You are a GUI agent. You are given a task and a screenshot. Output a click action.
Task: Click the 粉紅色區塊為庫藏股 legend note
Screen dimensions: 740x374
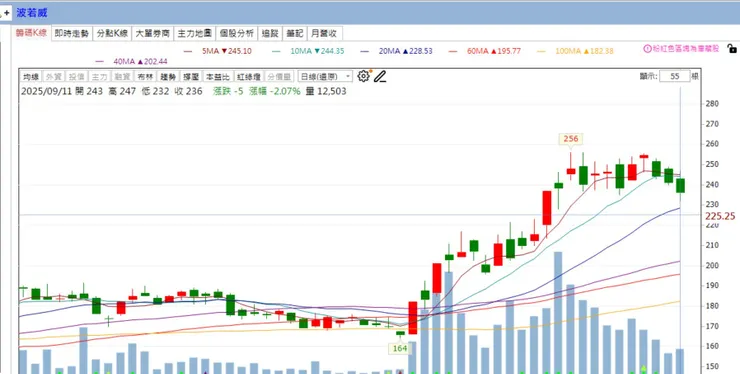(686, 48)
